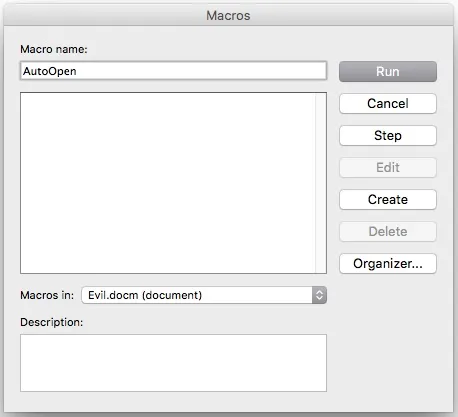The image size is (458, 417).
Task: Create a new macro
Action: tap(388, 199)
